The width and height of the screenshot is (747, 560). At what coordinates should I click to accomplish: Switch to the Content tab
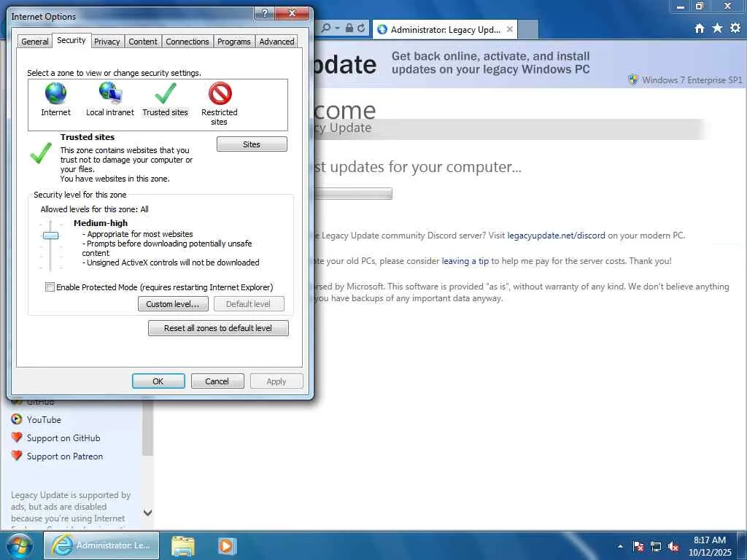point(143,42)
